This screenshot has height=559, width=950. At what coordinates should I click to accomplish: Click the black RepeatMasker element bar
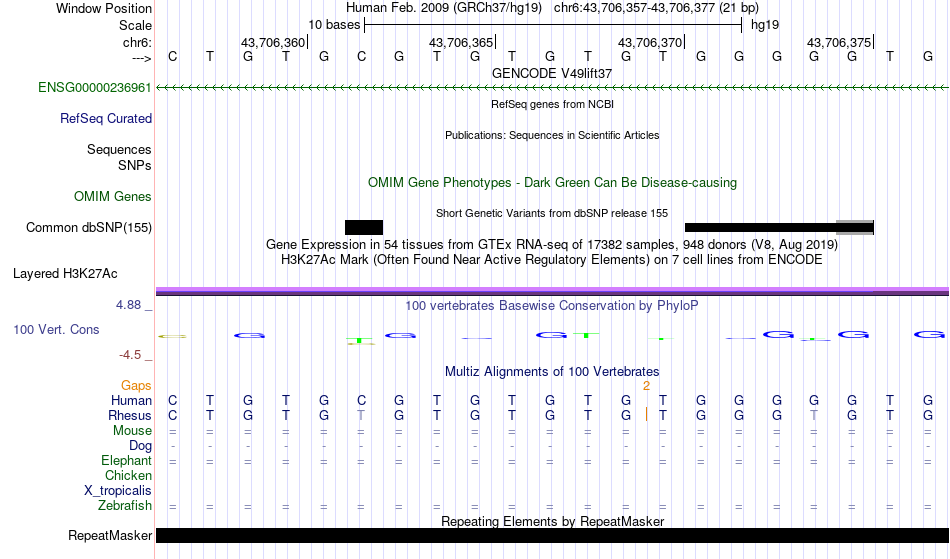tap(553, 535)
